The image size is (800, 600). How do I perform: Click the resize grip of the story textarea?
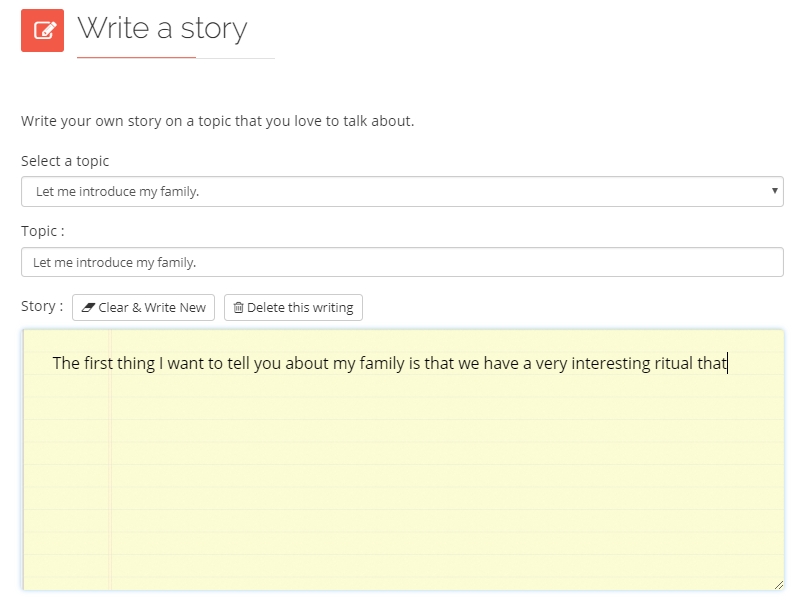pos(778,585)
